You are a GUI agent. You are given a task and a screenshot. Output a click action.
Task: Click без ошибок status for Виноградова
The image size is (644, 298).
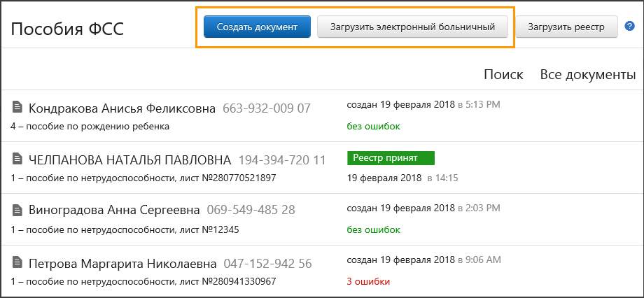(374, 229)
